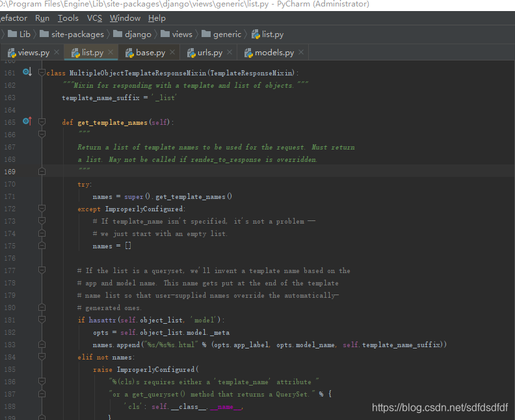Open the VCS menu

(x=94, y=18)
